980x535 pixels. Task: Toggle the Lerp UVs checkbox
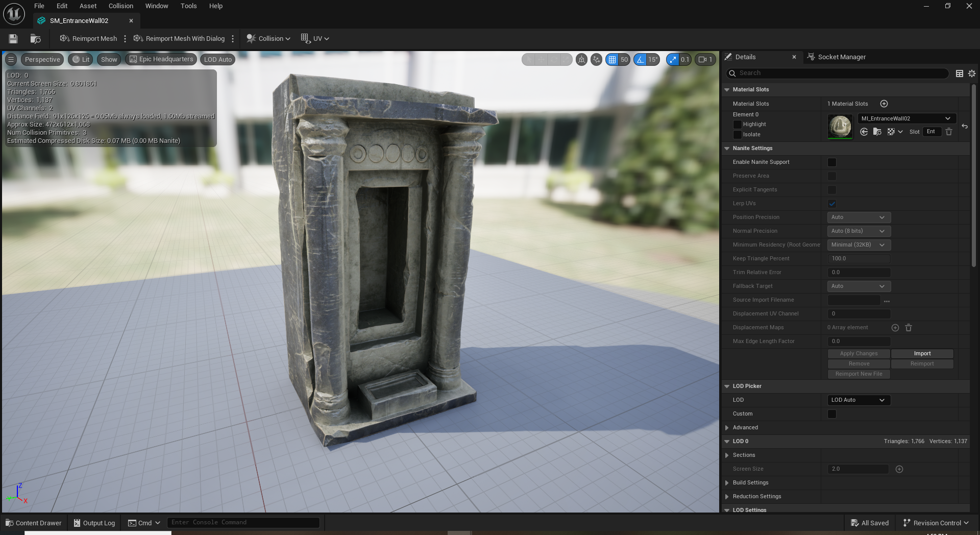(x=832, y=204)
